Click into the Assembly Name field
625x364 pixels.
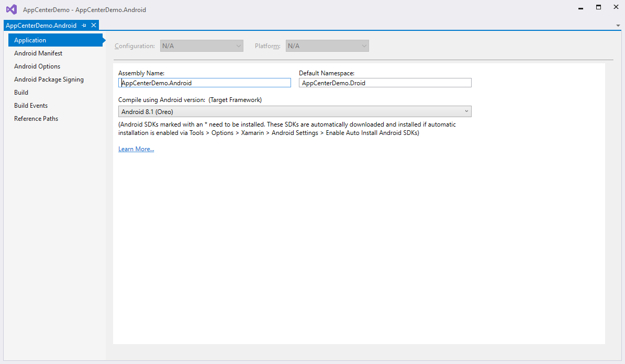pos(205,83)
